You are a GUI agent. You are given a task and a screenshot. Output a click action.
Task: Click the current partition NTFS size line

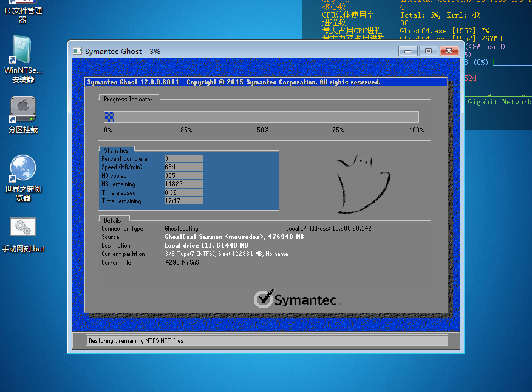pyautogui.click(x=227, y=254)
